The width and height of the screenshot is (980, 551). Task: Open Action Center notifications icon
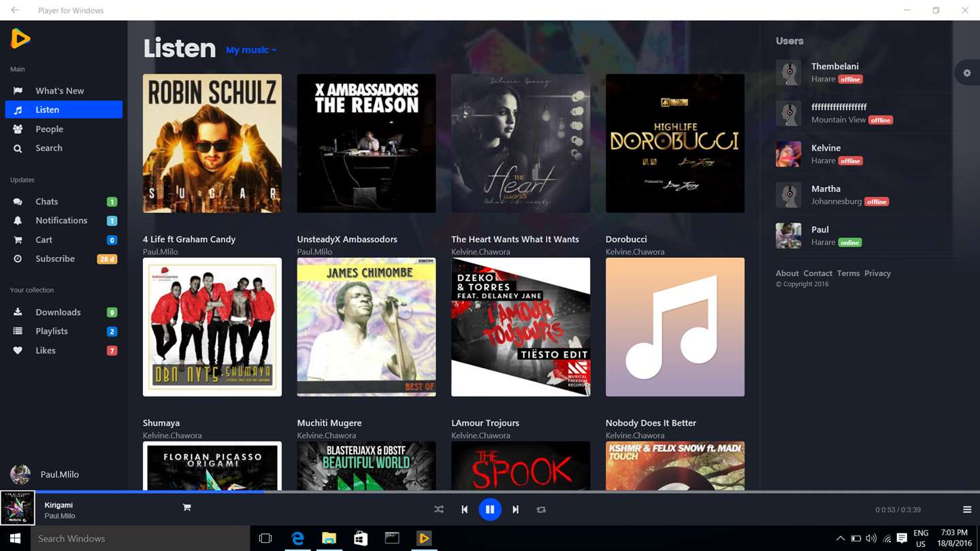[902, 538]
